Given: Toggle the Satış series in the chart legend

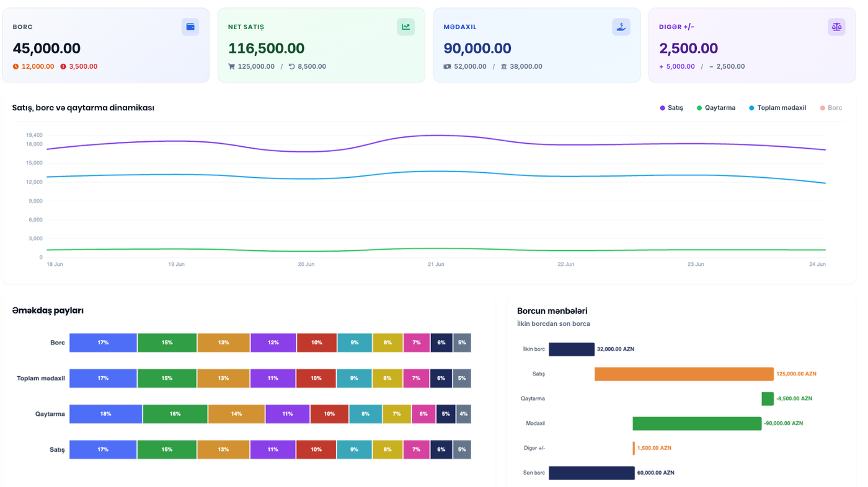Looking at the screenshot, I should pyautogui.click(x=671, y=108).
